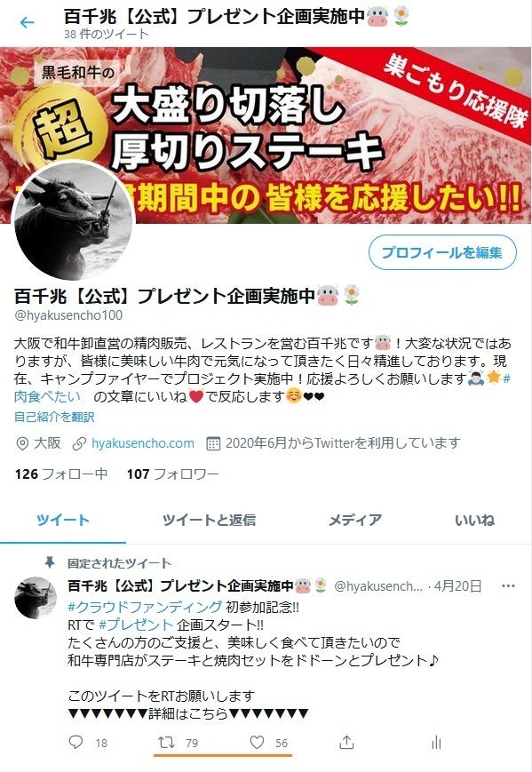The height and width of the screenshot is (772, 532).
Task: Click プロフィールを編集 button
Action: pos(442,252)
